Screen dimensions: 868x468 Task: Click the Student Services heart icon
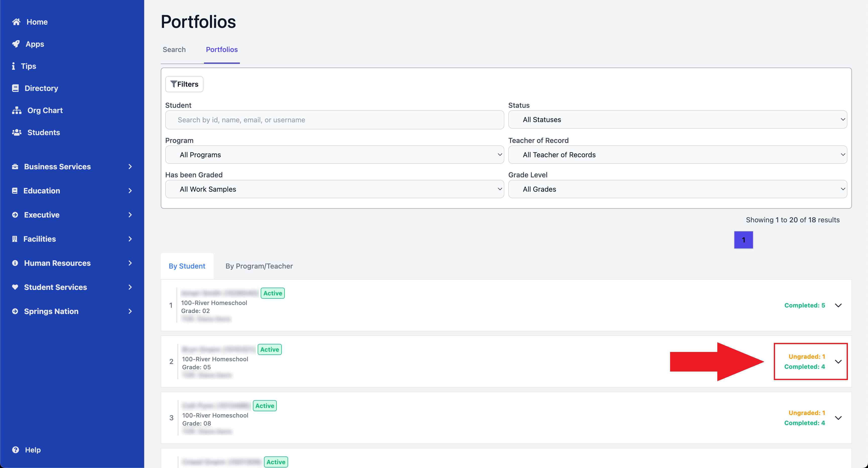pos(15,287)
